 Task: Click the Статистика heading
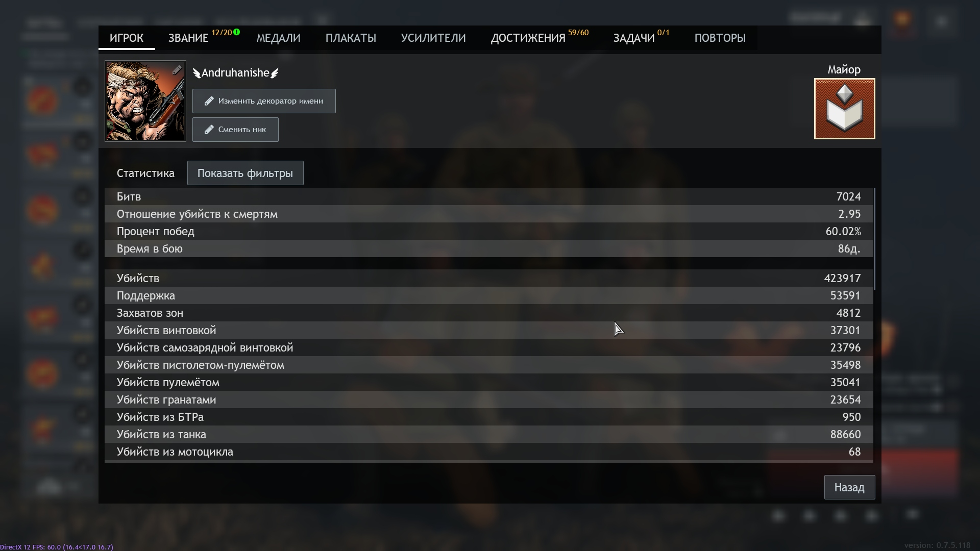145,173
